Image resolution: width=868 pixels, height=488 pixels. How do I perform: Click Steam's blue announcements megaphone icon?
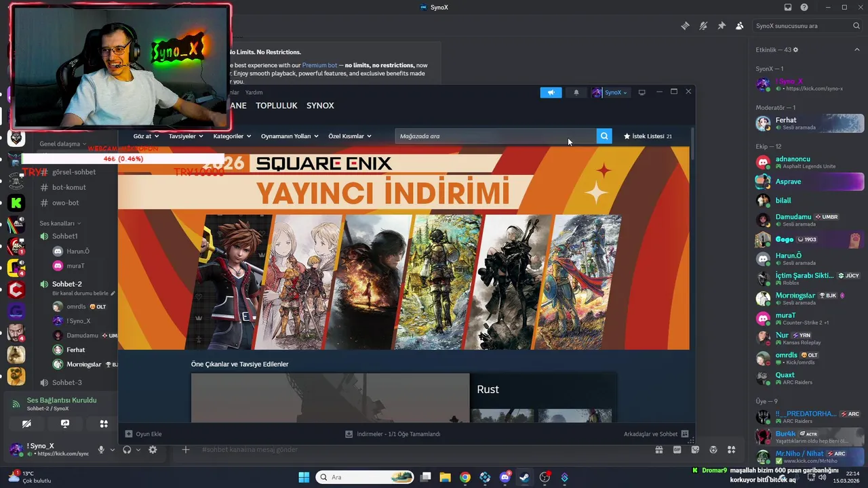pos(551,92)
